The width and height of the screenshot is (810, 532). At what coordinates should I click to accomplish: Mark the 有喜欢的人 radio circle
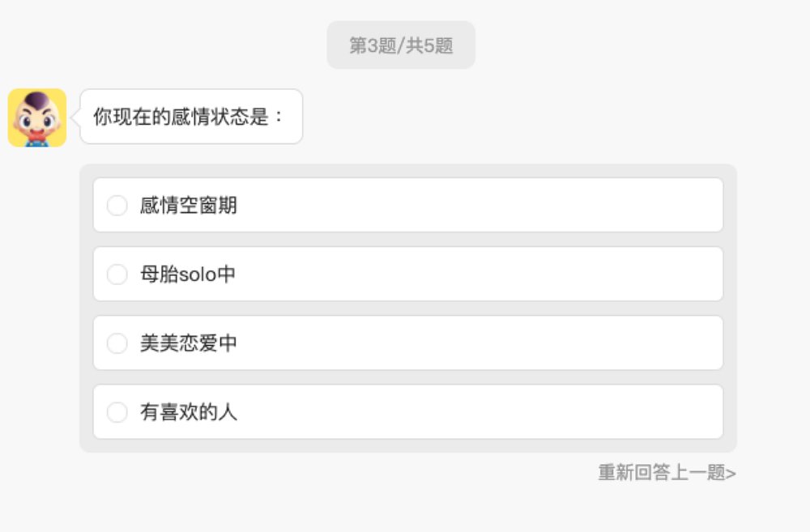tap(117, 412)
